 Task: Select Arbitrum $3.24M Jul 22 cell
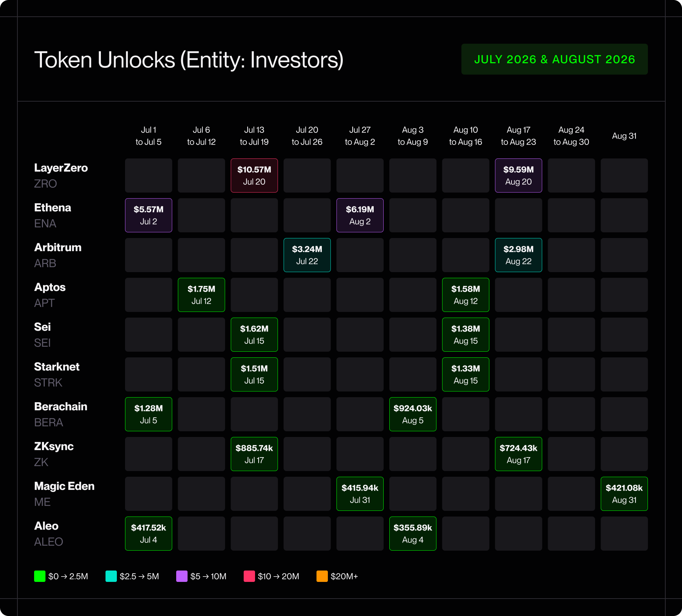pyautogui.click(x=307, y=255)
